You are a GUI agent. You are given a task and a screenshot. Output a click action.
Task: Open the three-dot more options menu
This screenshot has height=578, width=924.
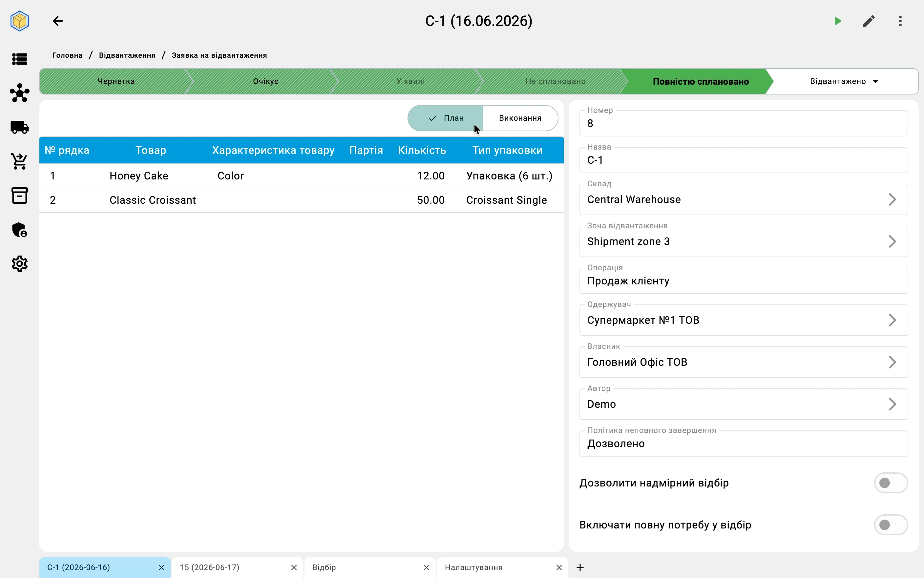pyautogui.click(x=900, y=21)
